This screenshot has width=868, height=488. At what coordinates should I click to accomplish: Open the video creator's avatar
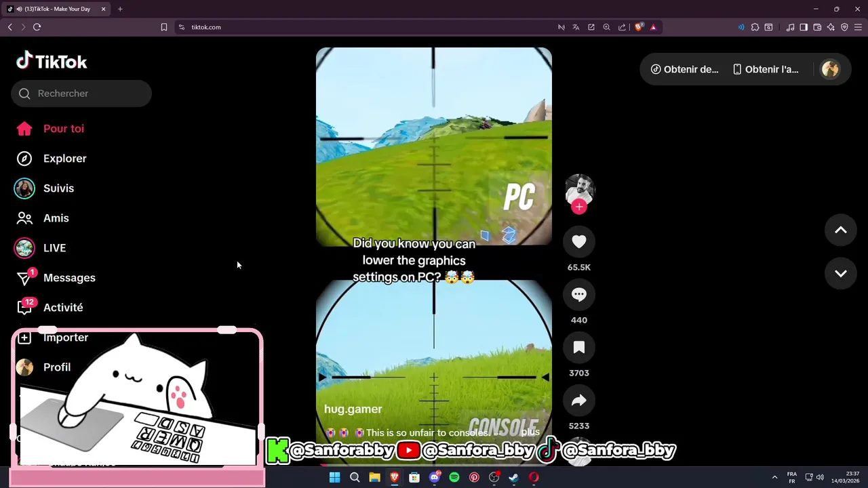[x=579, y=189]
